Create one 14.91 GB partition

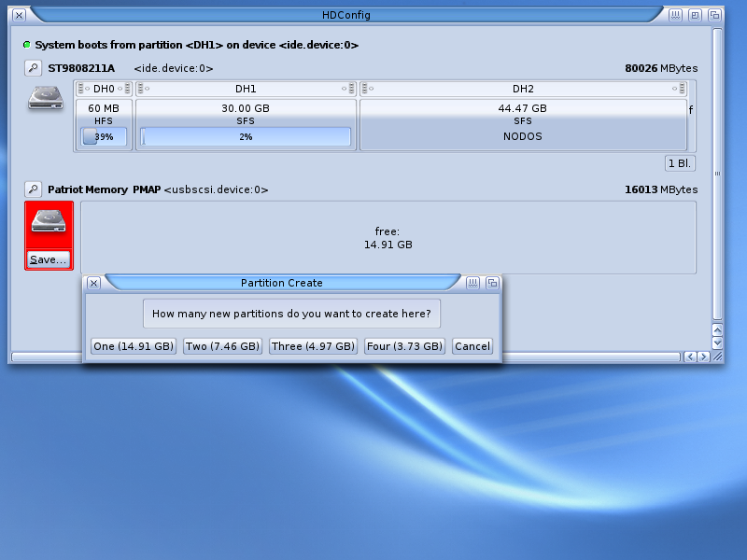click(x=134, y=346)
